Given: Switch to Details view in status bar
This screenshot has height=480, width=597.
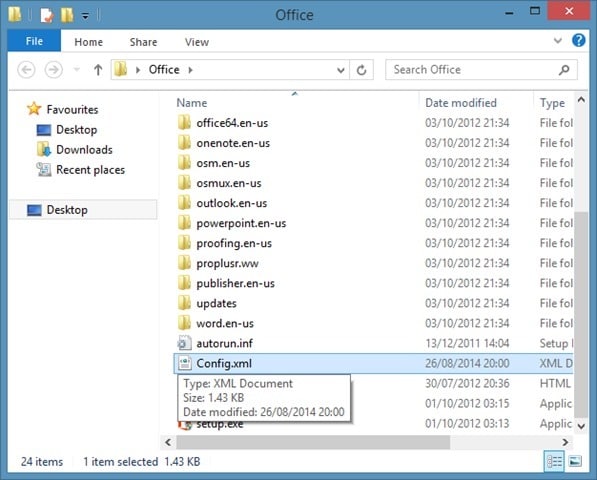Looking at the screenshot, I should point(554,462).
